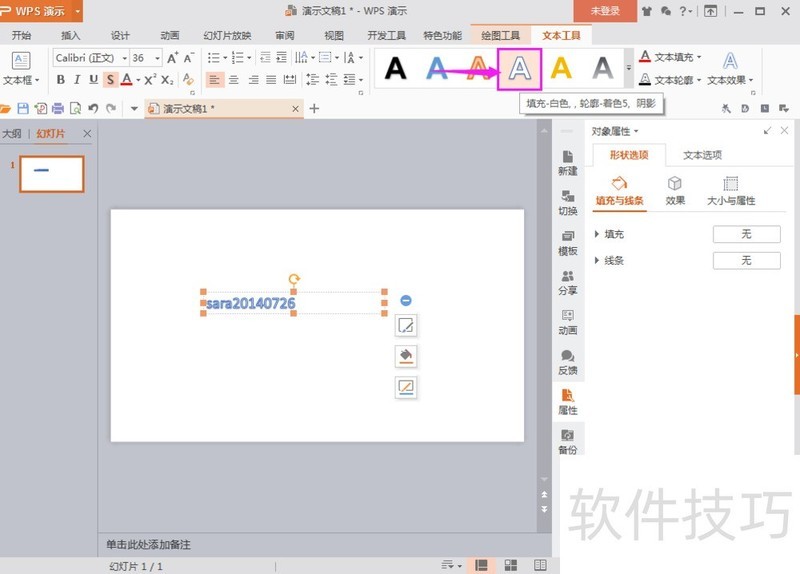Switch to the 文本选项 tab

click(x=702, y=155)
